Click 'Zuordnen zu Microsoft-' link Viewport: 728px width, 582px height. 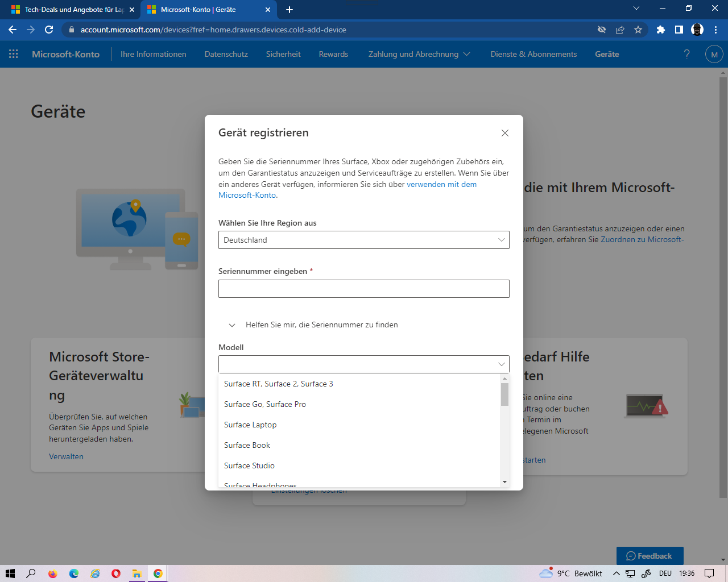point(642,239)
